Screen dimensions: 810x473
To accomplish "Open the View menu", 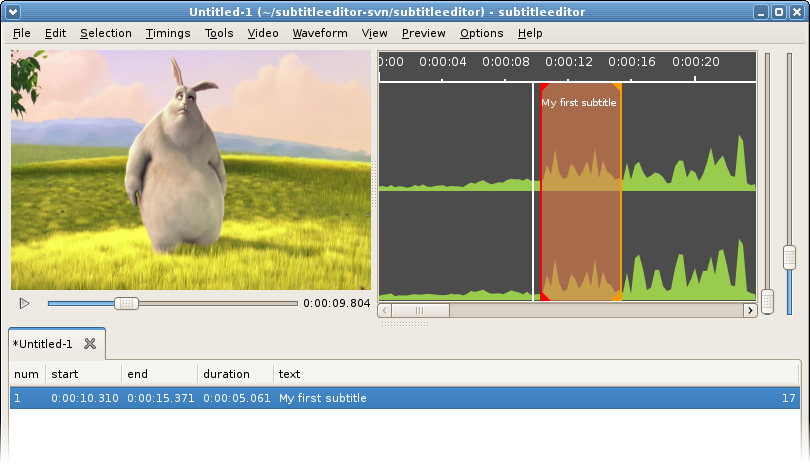I will pos(375,34).
